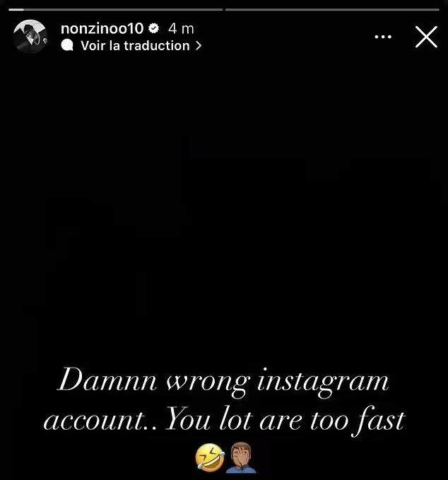The width and height of the screenshot is (448, 480).
Task: Click the word wrong in the story text
Action: pos(208,383)
